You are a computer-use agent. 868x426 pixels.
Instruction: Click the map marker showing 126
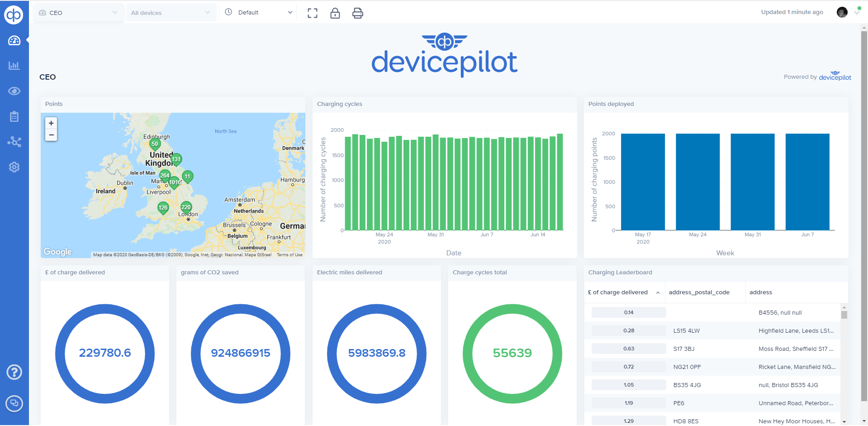point(163,208)
